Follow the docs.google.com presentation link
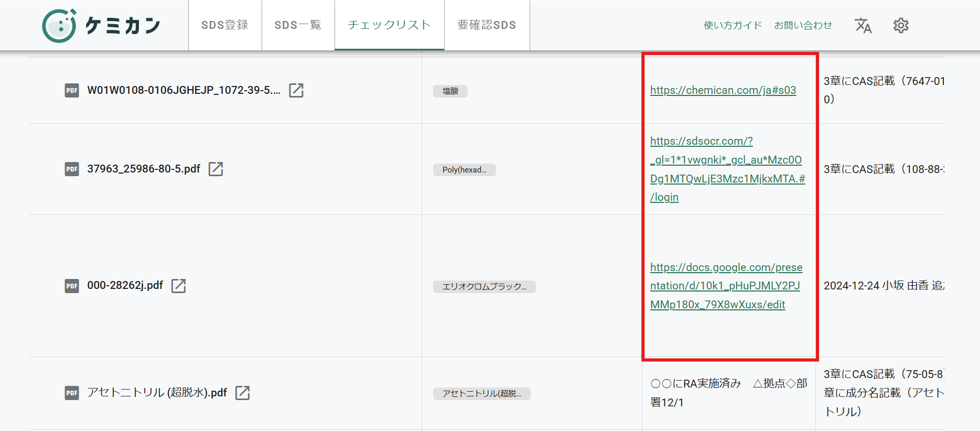 coord(726,286)
